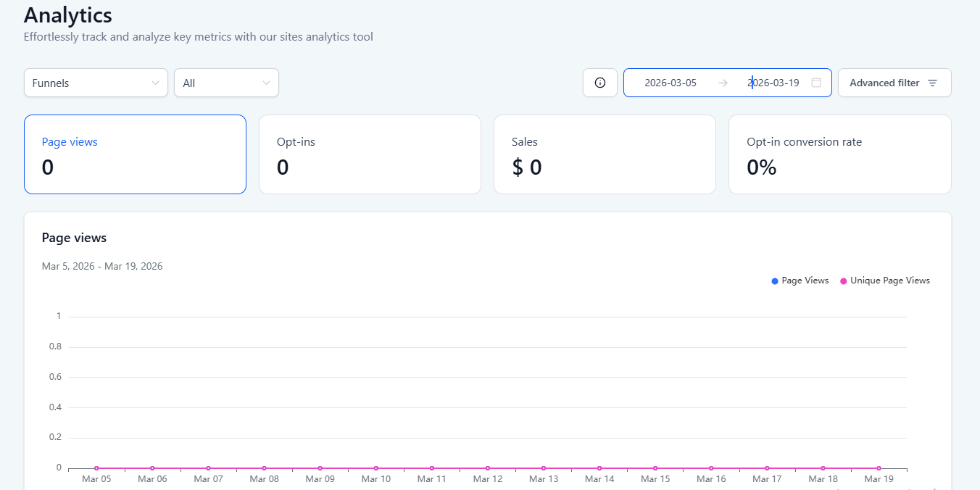Viewport: 980px width, 490px height.
Task: Select the Page views metric card
Action: (x=135, y=154)
